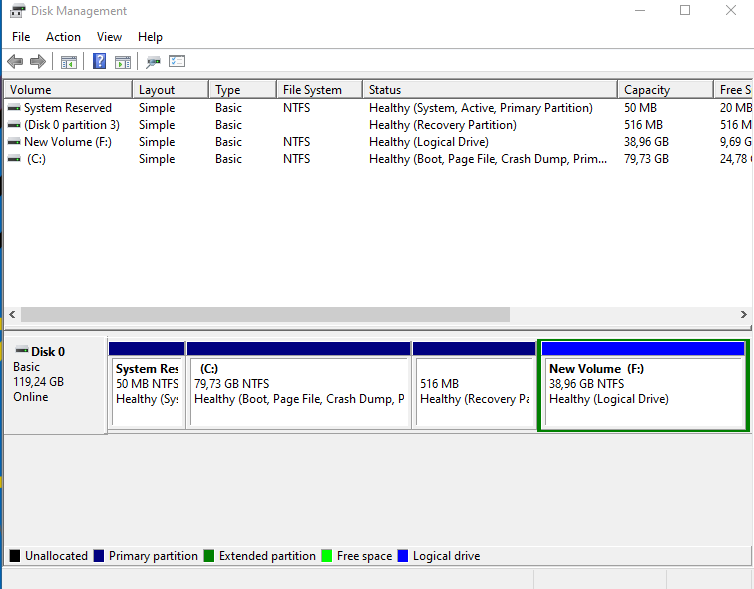
Task: Click the Connect/Refresh disk toolbar icon
Action: [153, 62]
